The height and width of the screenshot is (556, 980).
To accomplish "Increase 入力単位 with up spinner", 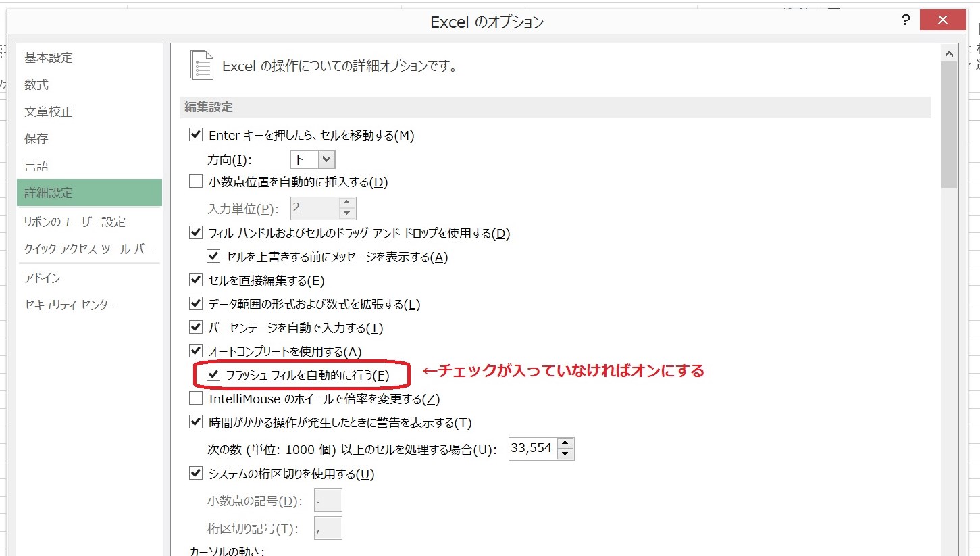I will pyautogui.click(x=347, y=203).
